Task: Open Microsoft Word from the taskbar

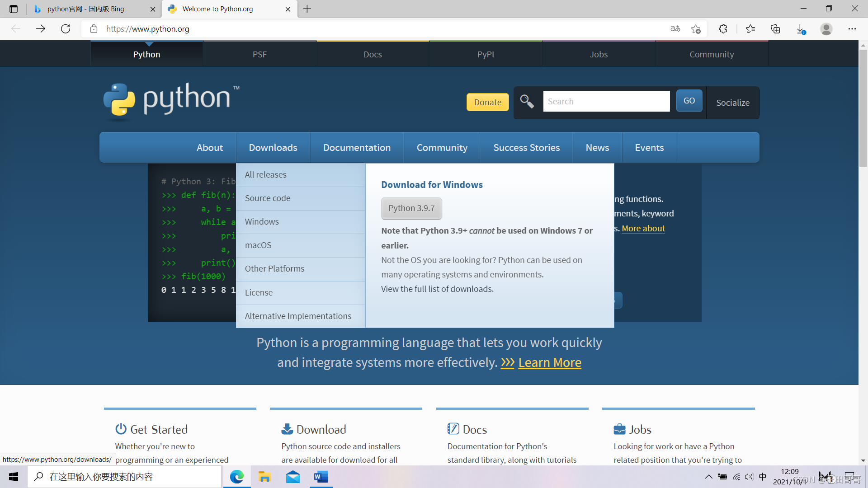Action: coord(321,477)
